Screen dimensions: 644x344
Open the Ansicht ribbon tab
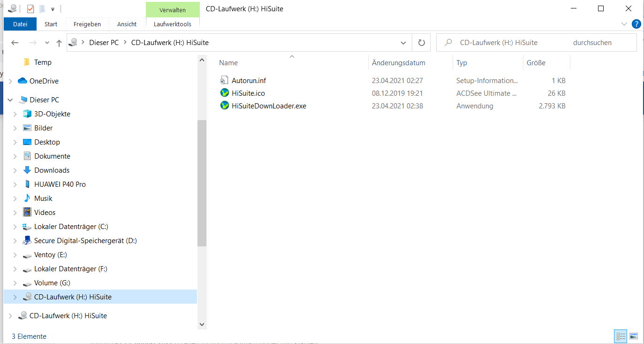[x=127, y=24]
